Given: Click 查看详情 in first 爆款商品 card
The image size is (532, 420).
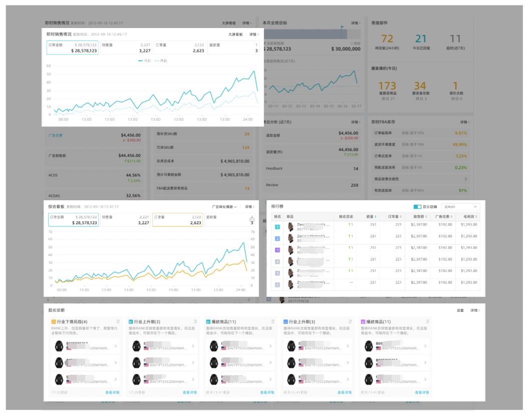Looking at the screenshot, I should (x=267, y=392).
